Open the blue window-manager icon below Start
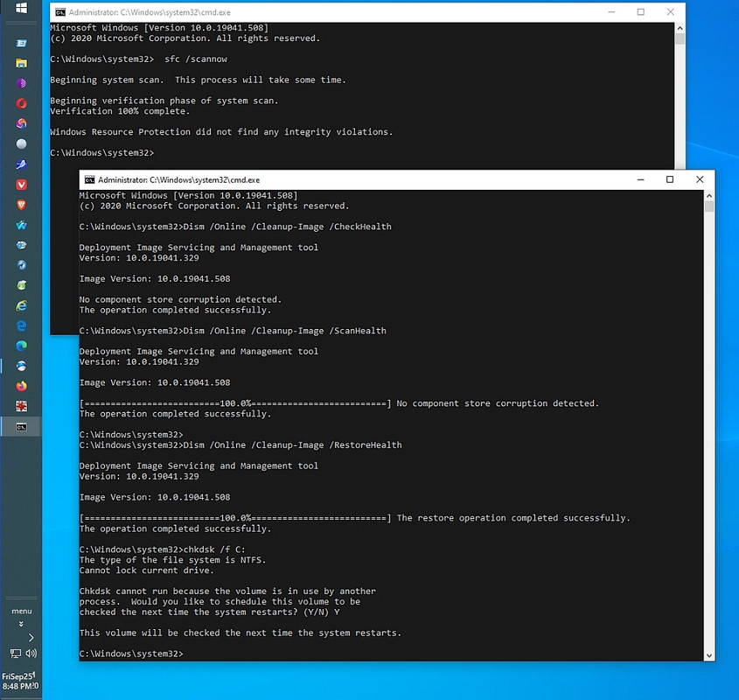739x700 pixels. tap(21, 43)
